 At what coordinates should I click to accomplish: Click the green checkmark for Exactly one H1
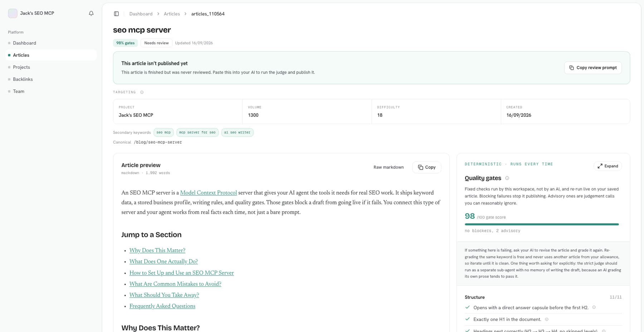(x=467, y=319)
